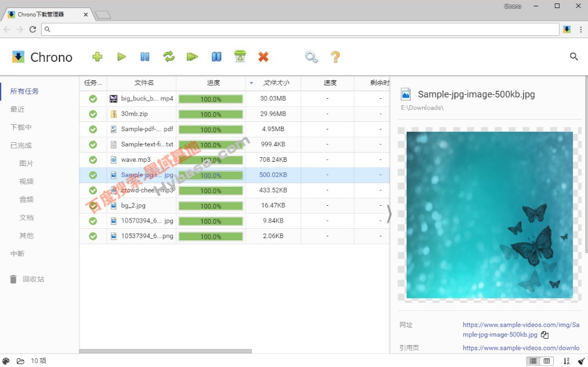The image size is (588, 367).
Task: Click the 433.52KB file size cell
Action: pyautogui.click(x=273, y=190)
